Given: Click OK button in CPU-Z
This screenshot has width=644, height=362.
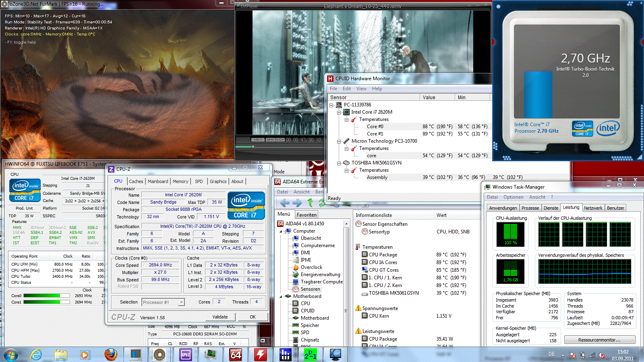Looking at the screenshot, I should click(x=253, y=317).
